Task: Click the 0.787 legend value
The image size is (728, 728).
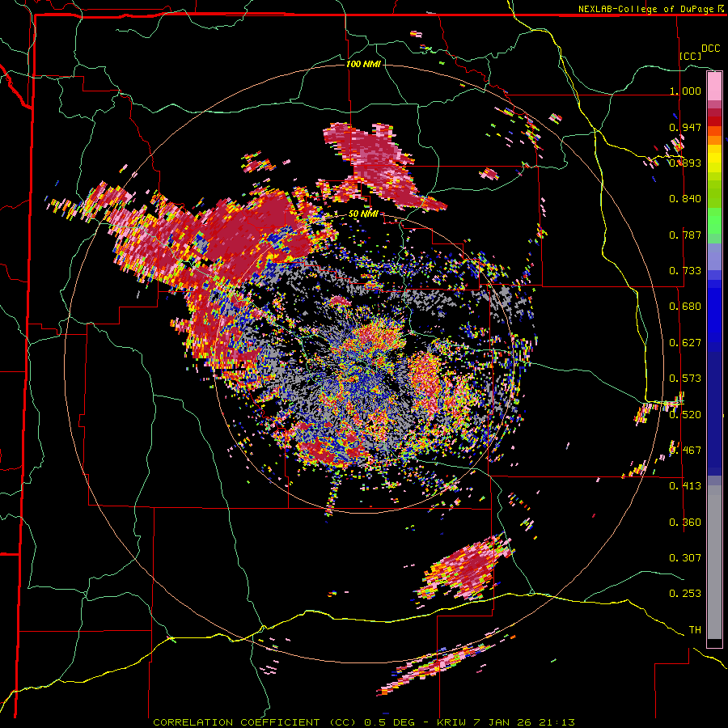Action: pos(685,235)
